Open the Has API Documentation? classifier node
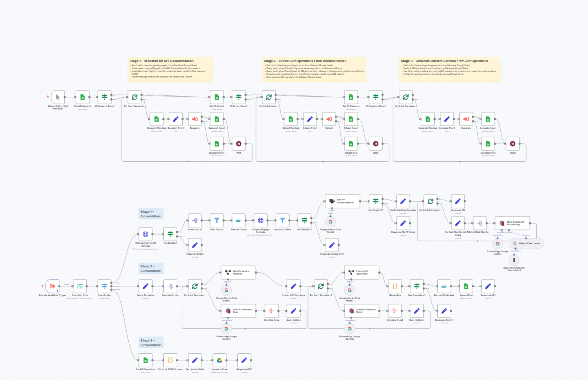 pos(342,201)
